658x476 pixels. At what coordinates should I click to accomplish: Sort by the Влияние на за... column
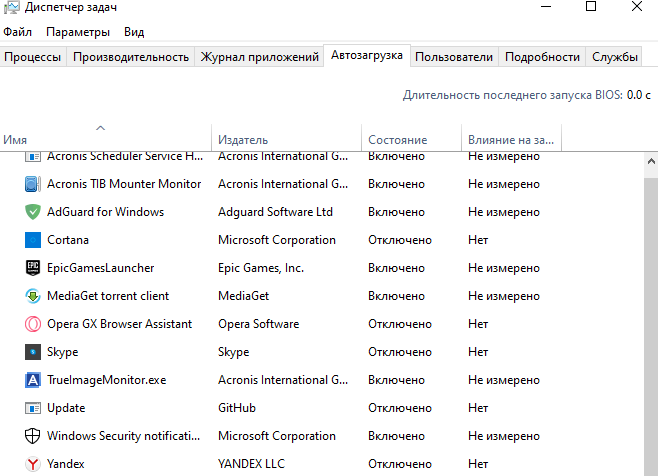coord(511,140)
